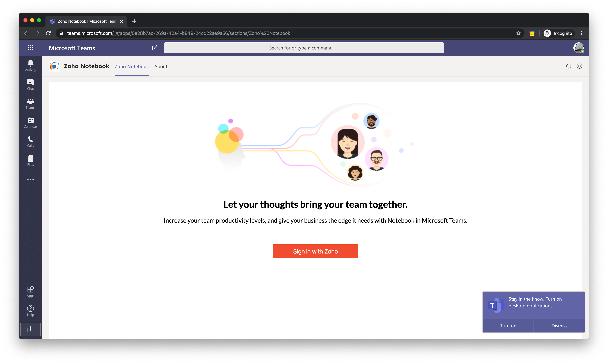This screenshot has height=364, width=608.
Task: Open the Activity bell in sidebar
Action: pos(30,65)
